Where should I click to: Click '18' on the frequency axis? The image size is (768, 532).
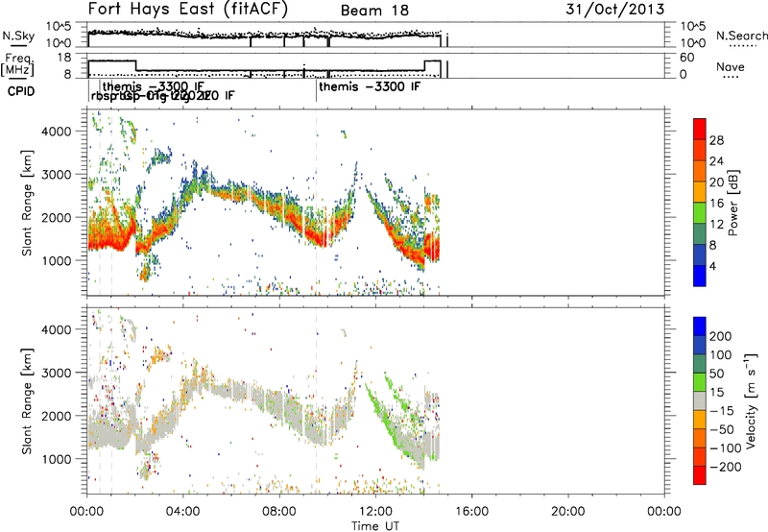[x=63, y=58]
